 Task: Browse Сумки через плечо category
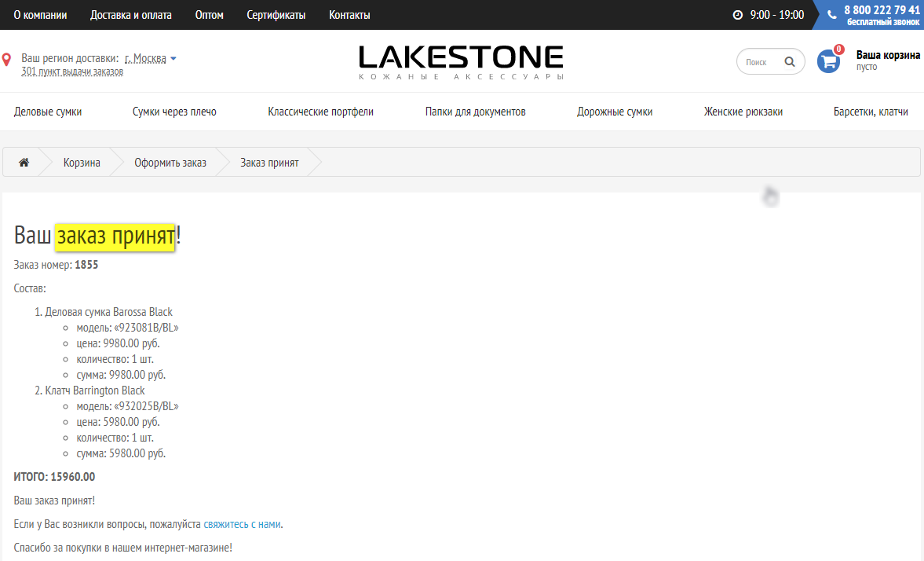[174, 112]
